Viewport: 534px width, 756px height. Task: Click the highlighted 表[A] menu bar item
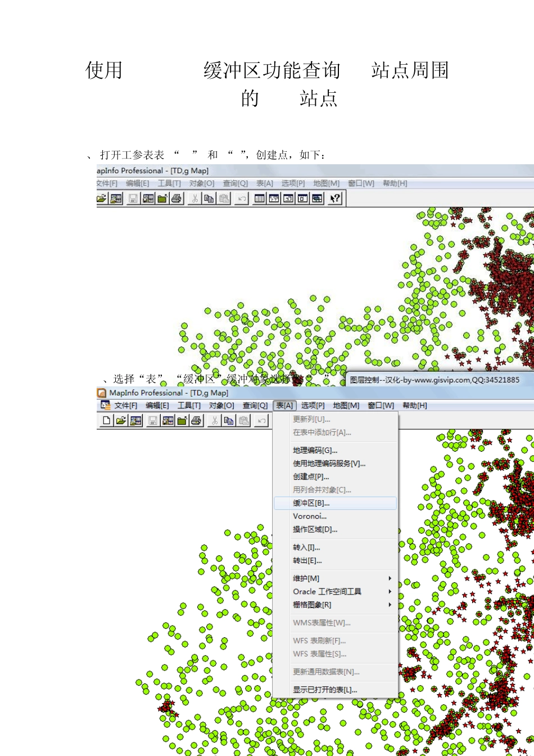pyautogui.click(x=284, y=406)
